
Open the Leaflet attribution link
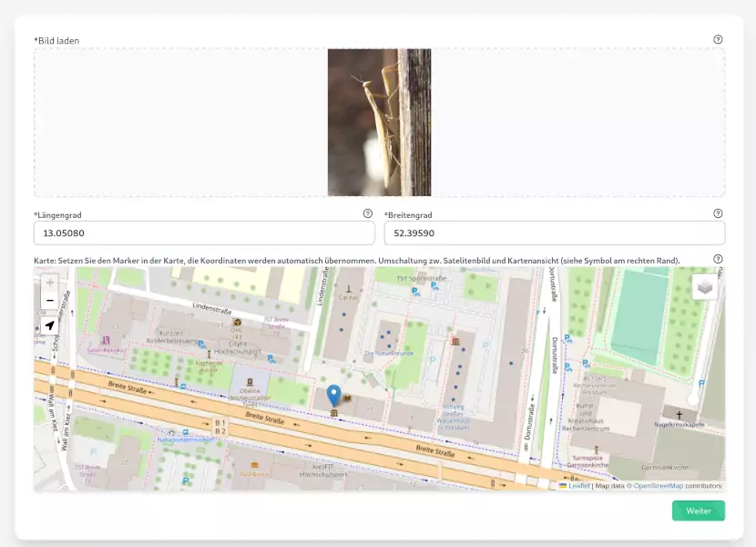578,486
